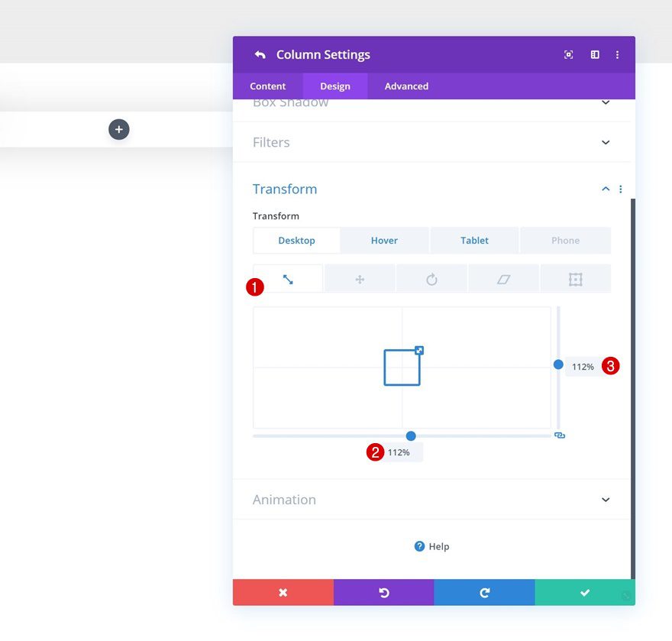Open the Help link
The width and height of the screenshot is (672, 641).
tap(432, 546)
